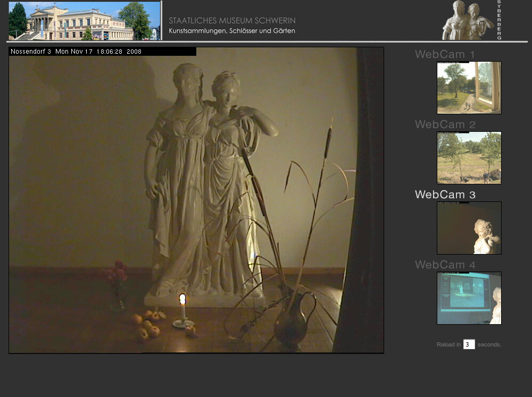Click the WebCam 1 text label
Image resolution: width=532 pixels, height=397 pixels.
pos(445,54)
